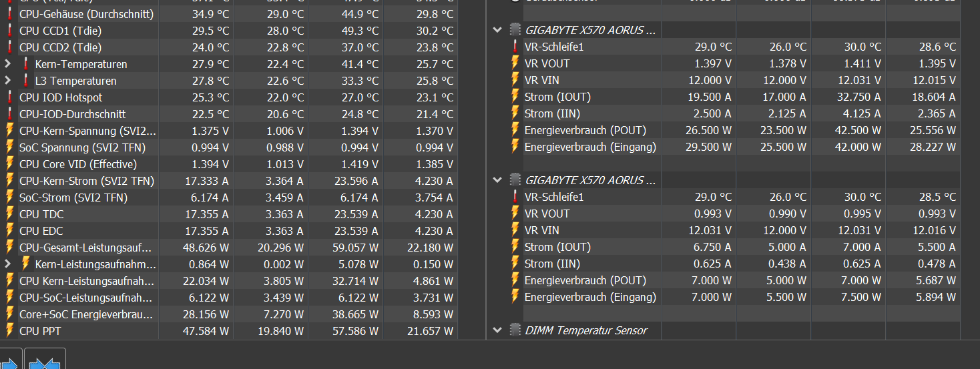Click lightning icon next to SoC Spannung (SVI2 TFN)
The height and width of the screenshot is (369, 980).
pos(10,147)
